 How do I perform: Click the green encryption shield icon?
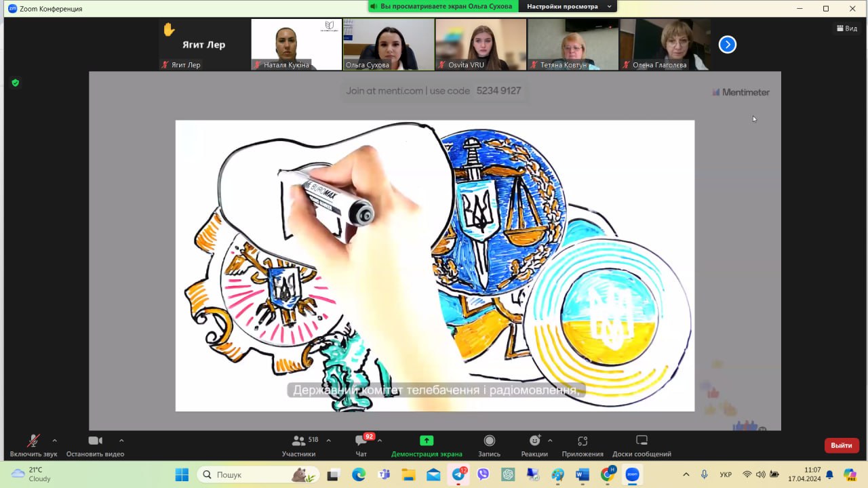click(15, 83)
